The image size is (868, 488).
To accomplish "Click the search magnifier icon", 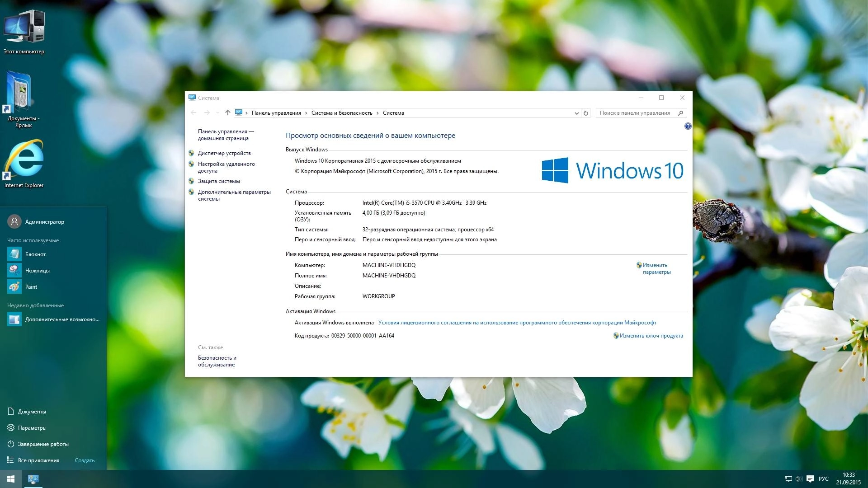I will point(680,113).
